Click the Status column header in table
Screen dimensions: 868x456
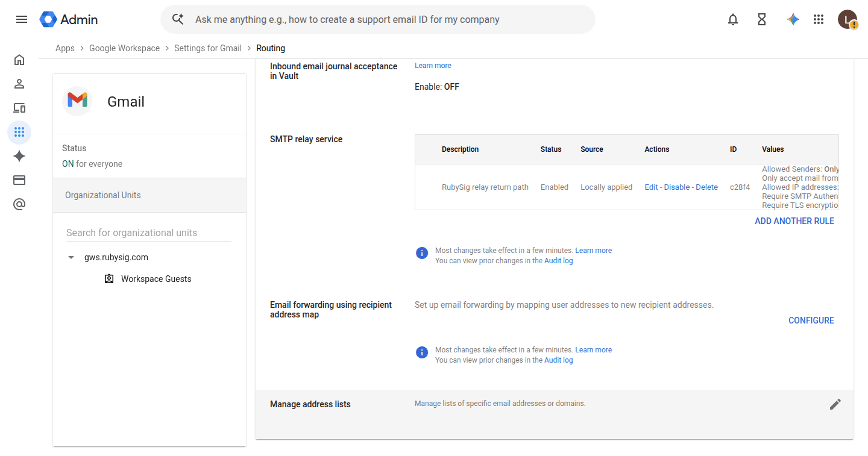tap(551, 149)
